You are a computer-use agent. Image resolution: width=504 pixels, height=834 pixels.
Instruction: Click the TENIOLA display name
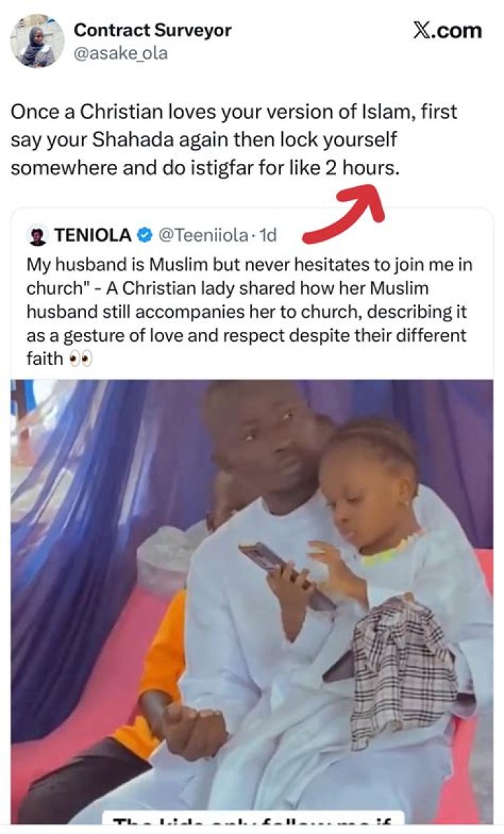coord(92,235)
